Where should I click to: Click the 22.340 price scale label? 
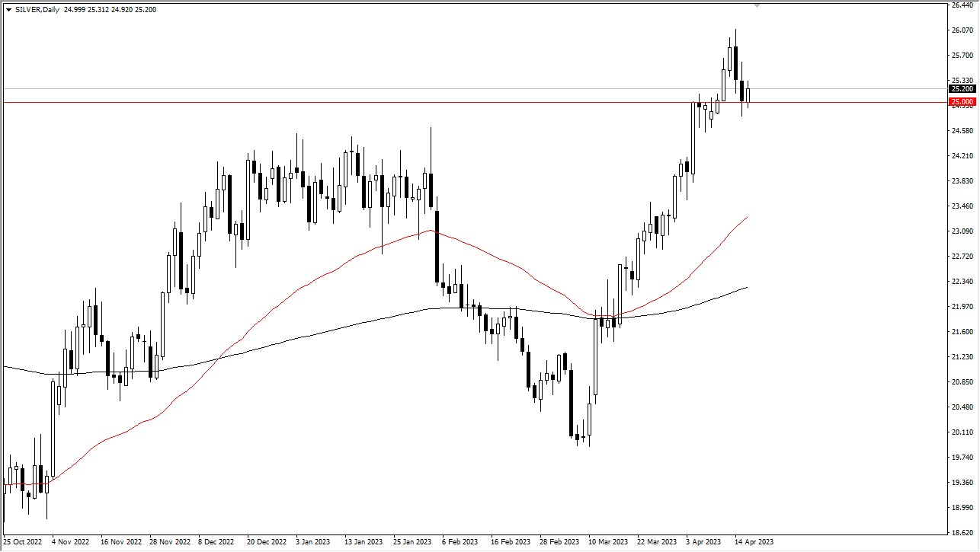coord(962,282)
